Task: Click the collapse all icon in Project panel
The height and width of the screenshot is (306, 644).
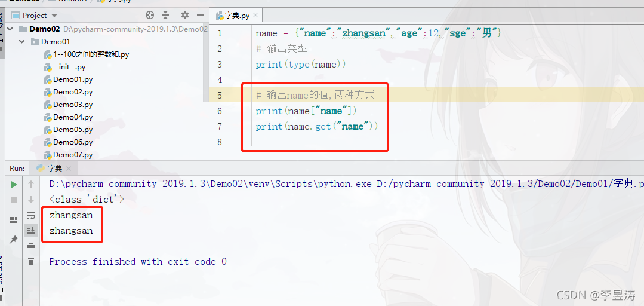Action: point(165,15)
